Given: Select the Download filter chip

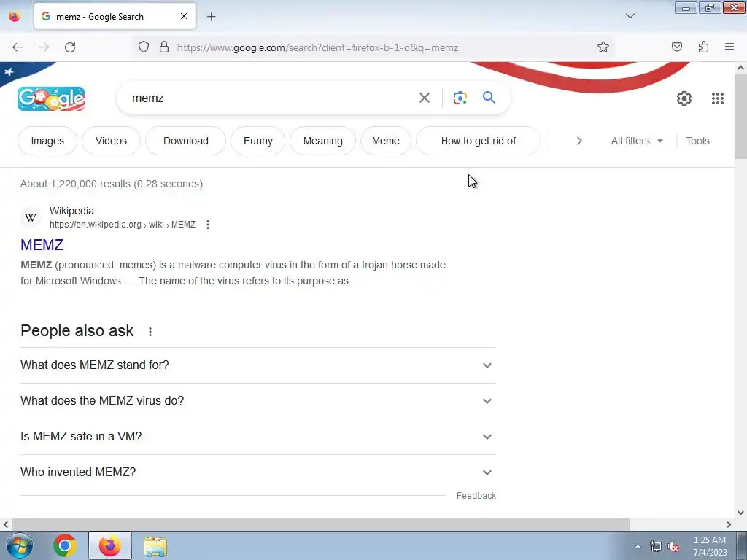Looking at the screenshot, I should 186,141.
